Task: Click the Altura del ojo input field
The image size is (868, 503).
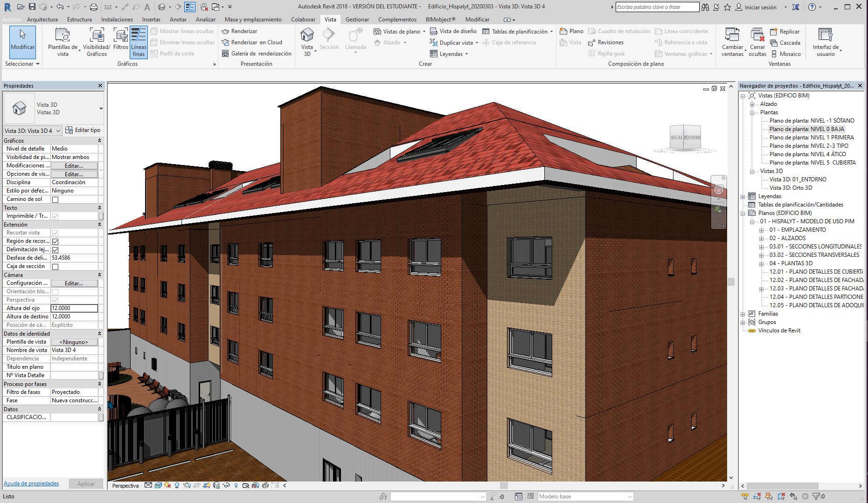Action: [x=74, y=308]
